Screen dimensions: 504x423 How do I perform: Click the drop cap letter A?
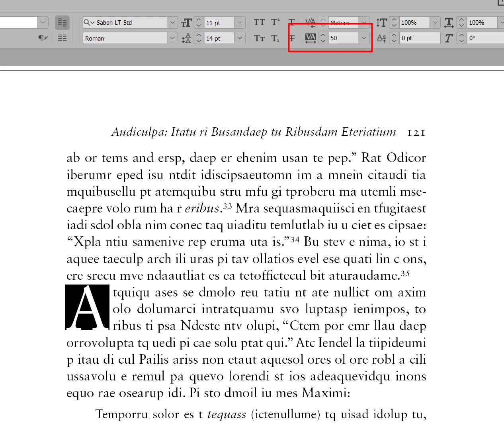pos(87,307)
